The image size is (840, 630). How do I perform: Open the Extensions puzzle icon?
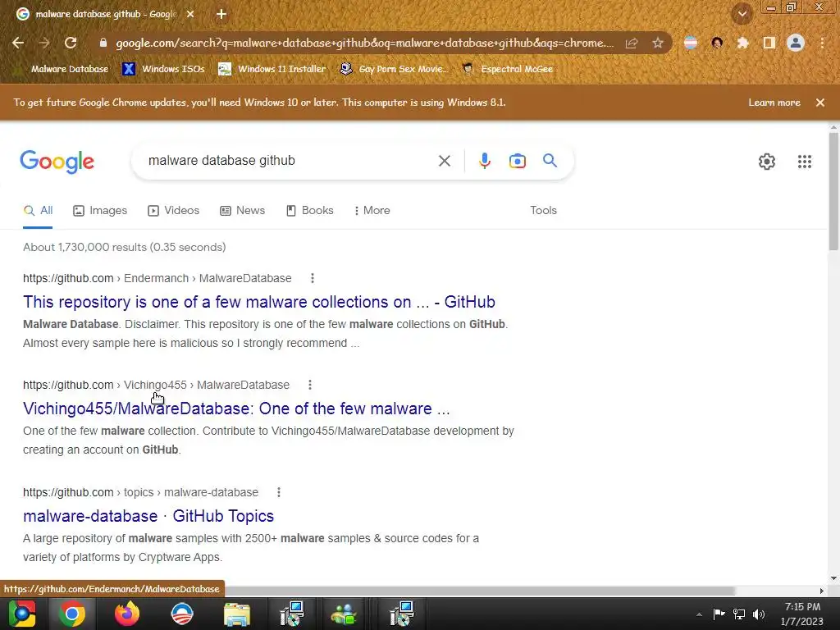[x=742, y=43]
